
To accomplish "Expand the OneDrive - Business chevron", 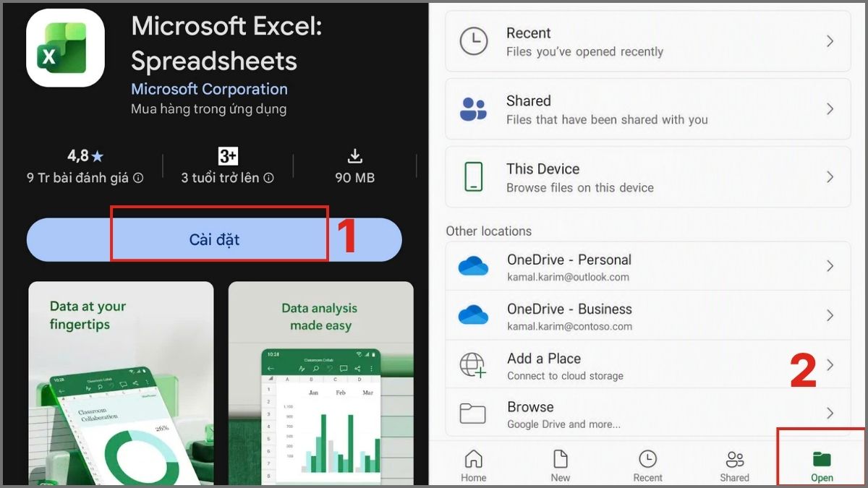I will coord(830,316).
